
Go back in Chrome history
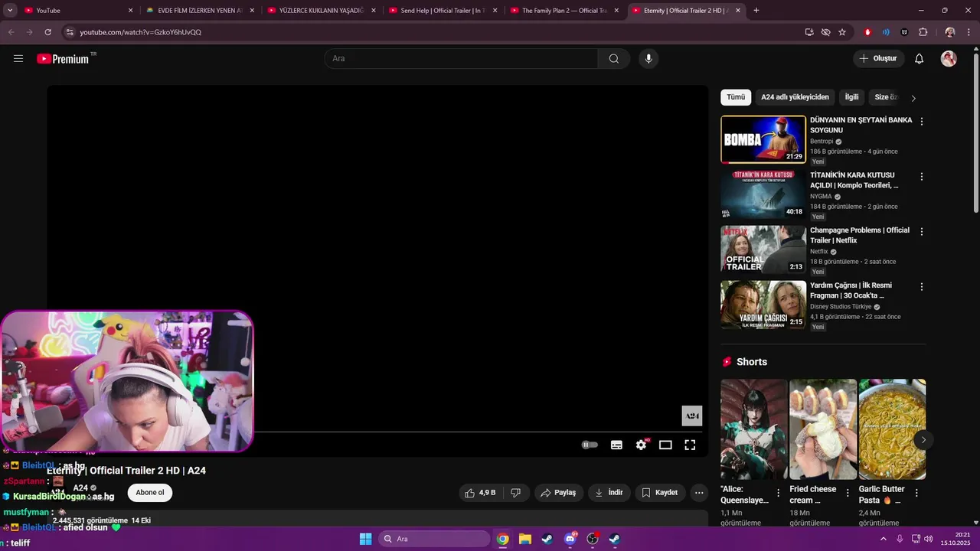(x=11, y=32)
